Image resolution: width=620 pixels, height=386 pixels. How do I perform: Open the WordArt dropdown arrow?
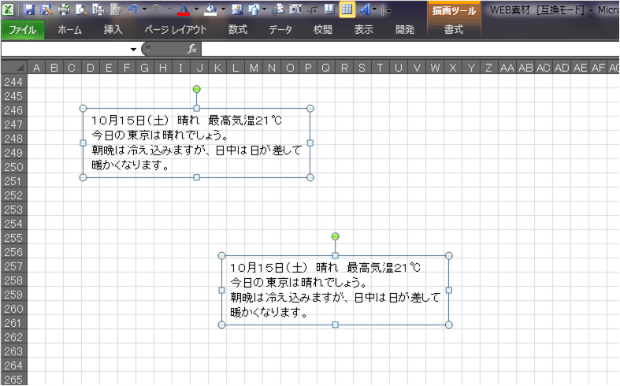pos(374,9)
